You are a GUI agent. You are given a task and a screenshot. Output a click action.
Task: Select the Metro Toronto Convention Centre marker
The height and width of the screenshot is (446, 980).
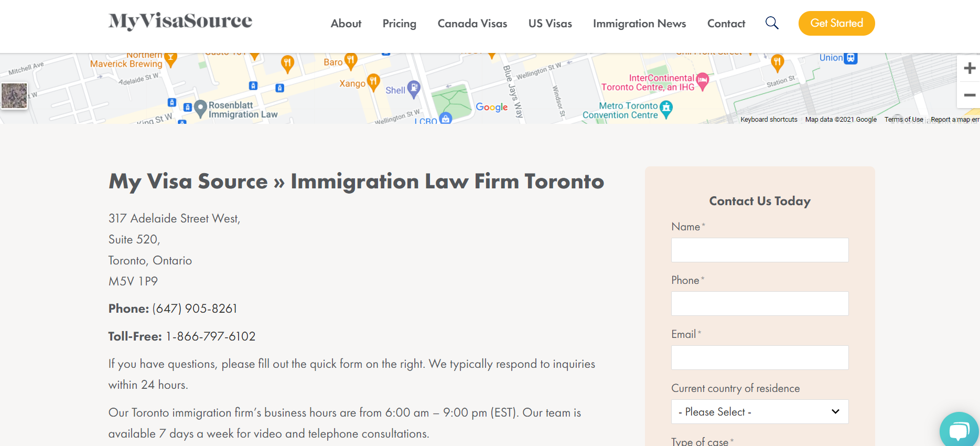click(x=666, y=109)
